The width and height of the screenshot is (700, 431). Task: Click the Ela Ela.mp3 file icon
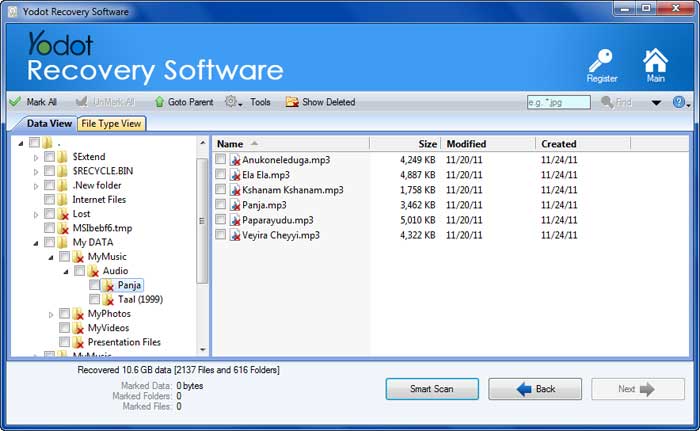[235, 175]
